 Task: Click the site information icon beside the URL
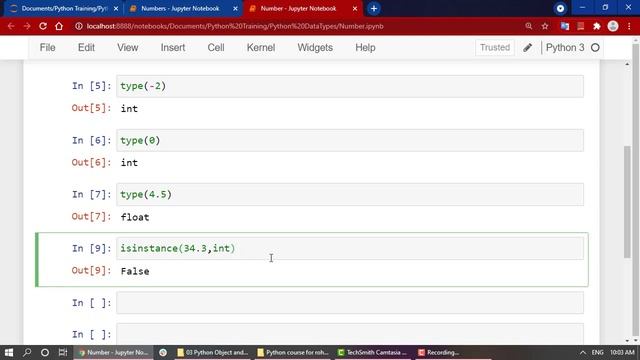78,26
